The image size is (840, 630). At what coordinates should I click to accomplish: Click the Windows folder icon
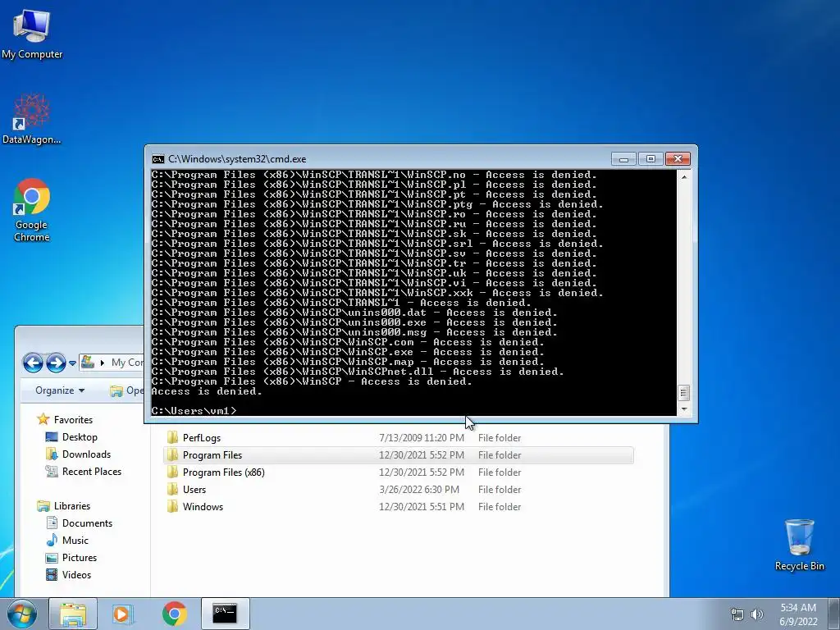[x=172, y=506]
